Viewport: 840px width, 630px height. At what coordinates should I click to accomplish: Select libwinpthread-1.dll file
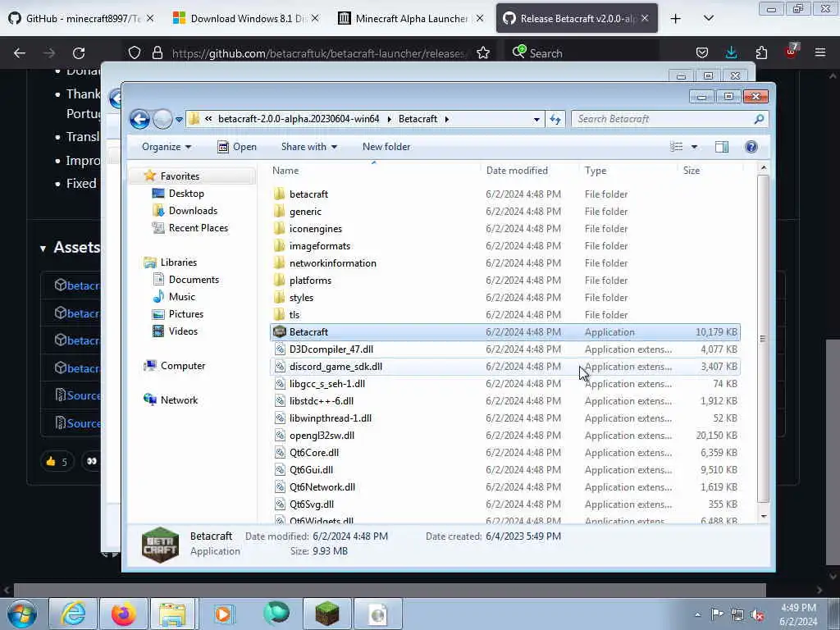pyautogui.click(x=330, y=418)
